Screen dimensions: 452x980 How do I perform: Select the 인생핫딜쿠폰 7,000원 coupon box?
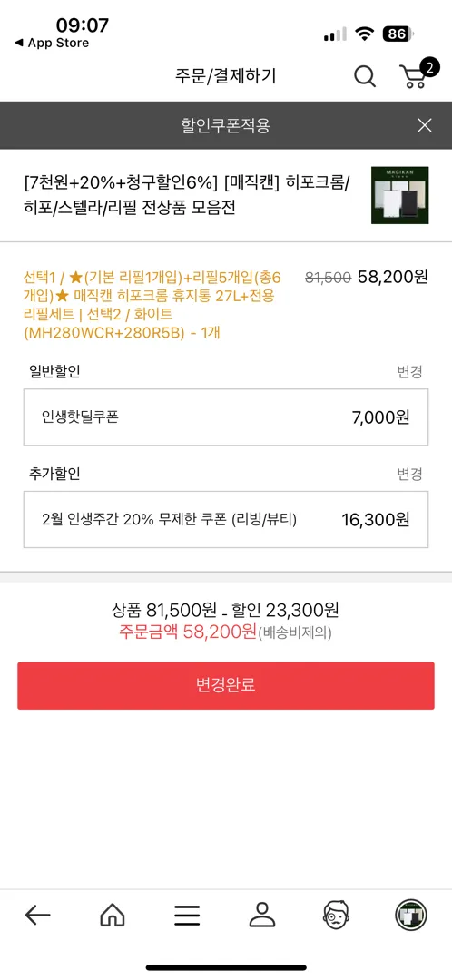point(226,416)
